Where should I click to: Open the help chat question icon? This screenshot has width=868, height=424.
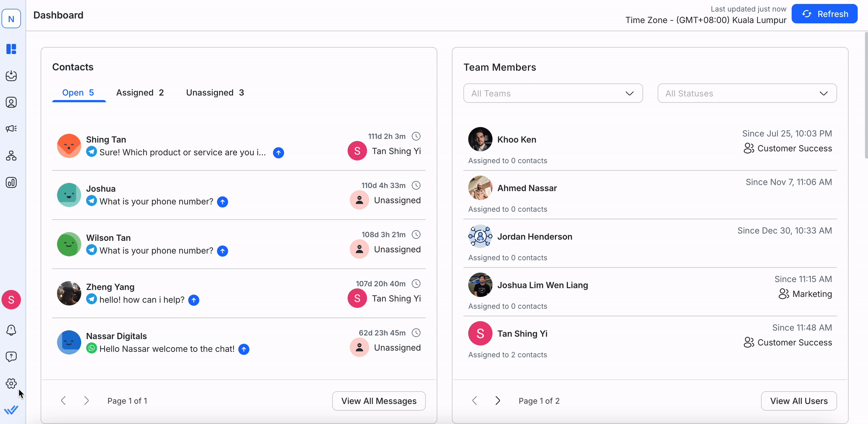pos(11,357)
